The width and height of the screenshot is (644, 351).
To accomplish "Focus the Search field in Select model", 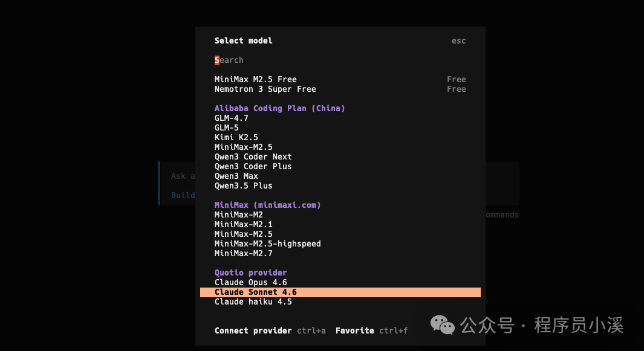I will (x=229, y=60).
